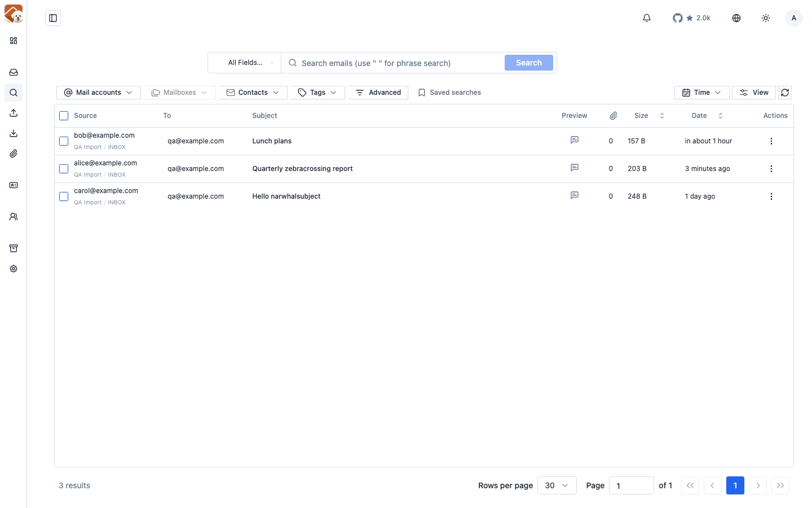Open the attachments paperclip sidebar icon
The height and width of the screenshot is (508, 812).
pos(14,154)
